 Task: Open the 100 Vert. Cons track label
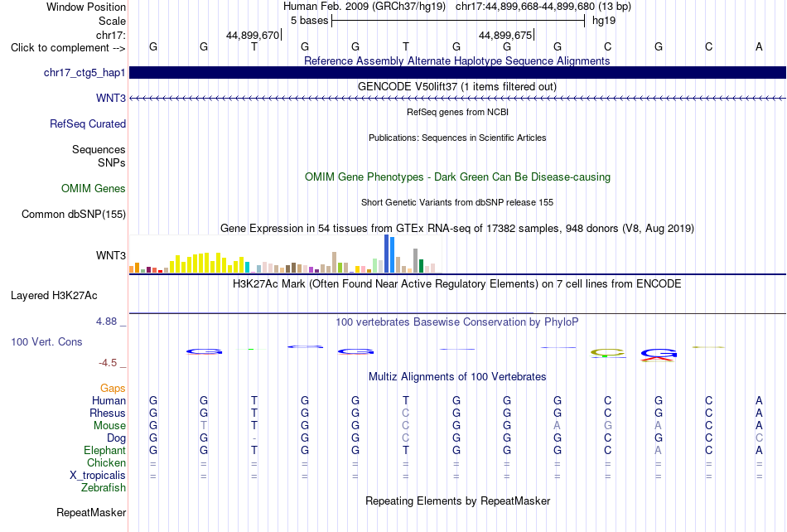(x=46, y=341)
